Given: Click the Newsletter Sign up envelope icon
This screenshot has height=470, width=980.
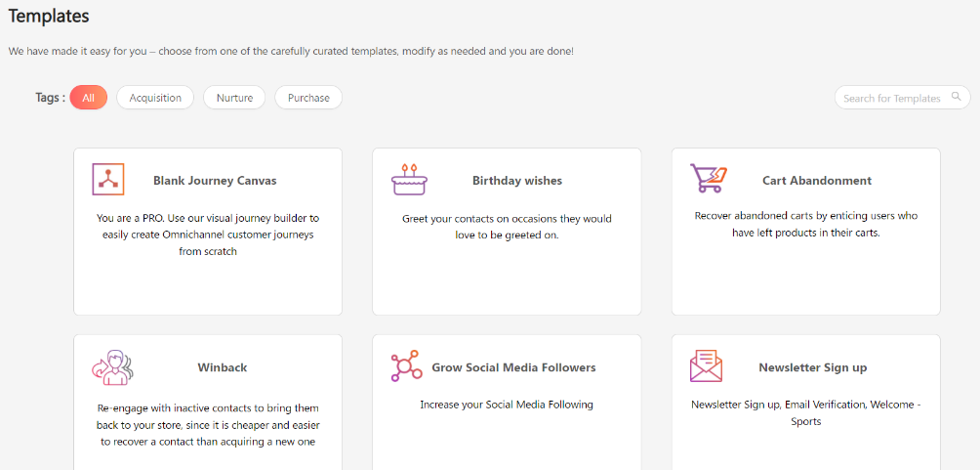Looking at the screenshot, I should coord(706,366).
